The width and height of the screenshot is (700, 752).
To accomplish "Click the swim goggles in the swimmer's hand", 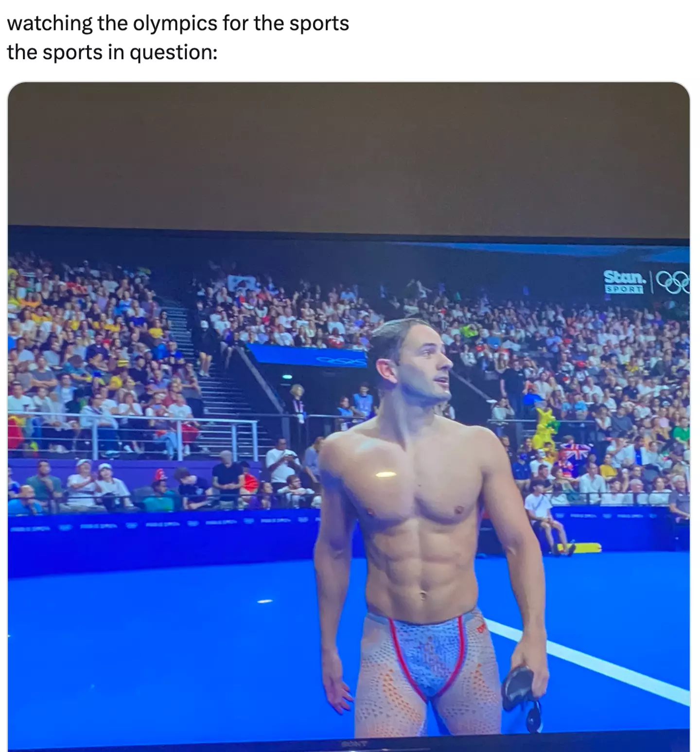I will [x=522, y=697].
